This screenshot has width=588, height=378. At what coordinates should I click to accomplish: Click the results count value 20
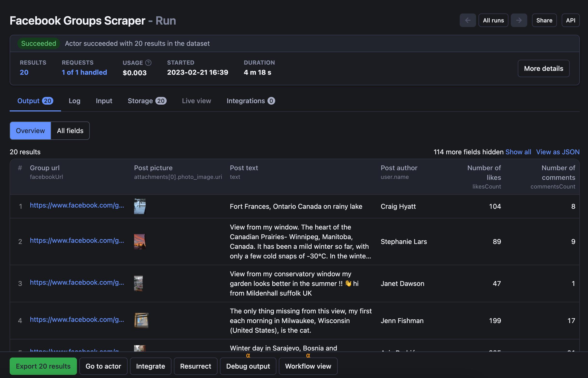tap(24, 72)
